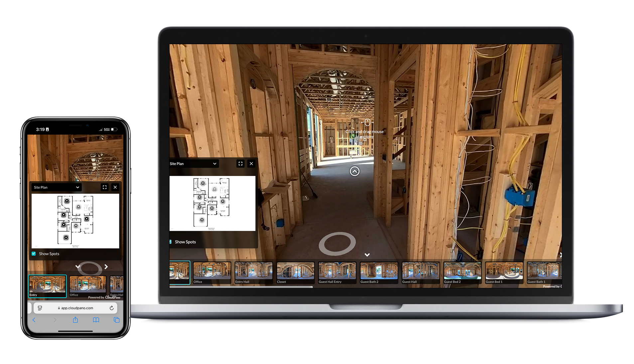The image size is (634, 364).
Task: Tap the Safari bookmarks icon
Action: tap(96, 320)
